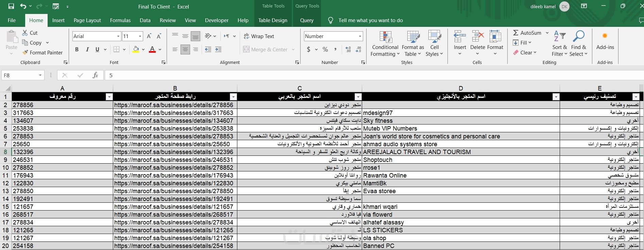Open the filter dropdown for column D header
This screenshot has height=250, width=644.
(x=556, y=97)
